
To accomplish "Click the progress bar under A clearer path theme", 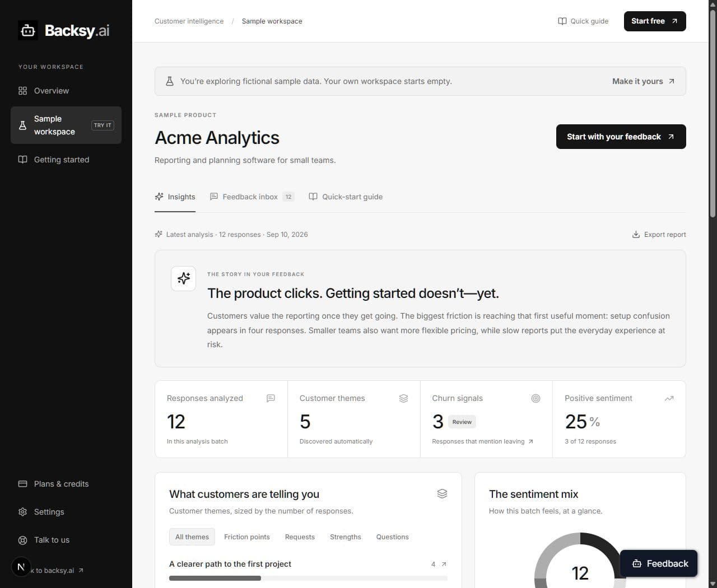I will coord(308,578).
